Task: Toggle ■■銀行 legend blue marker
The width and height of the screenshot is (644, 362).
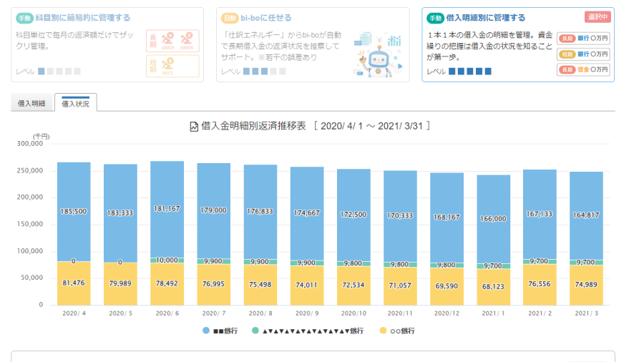Action: tap(206, 331)
